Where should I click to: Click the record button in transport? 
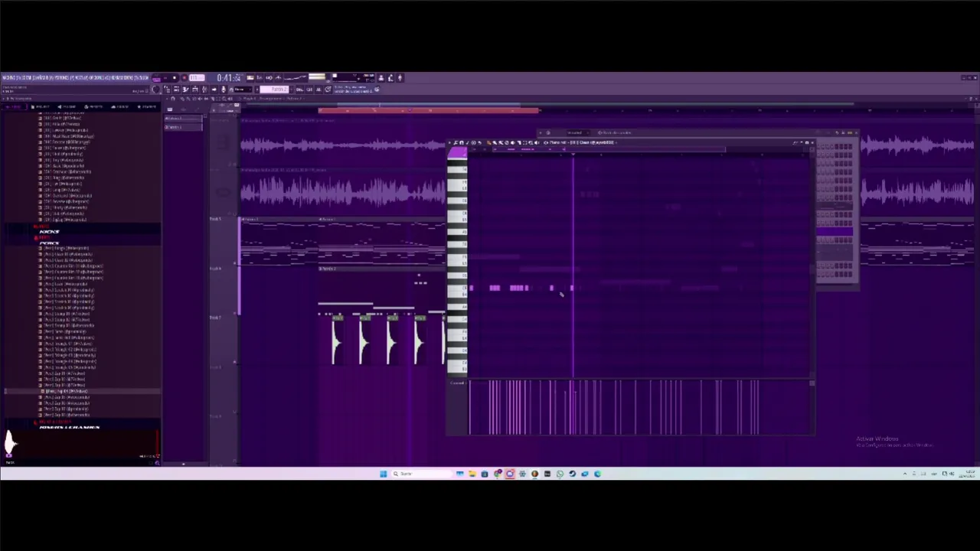point(184,77)
